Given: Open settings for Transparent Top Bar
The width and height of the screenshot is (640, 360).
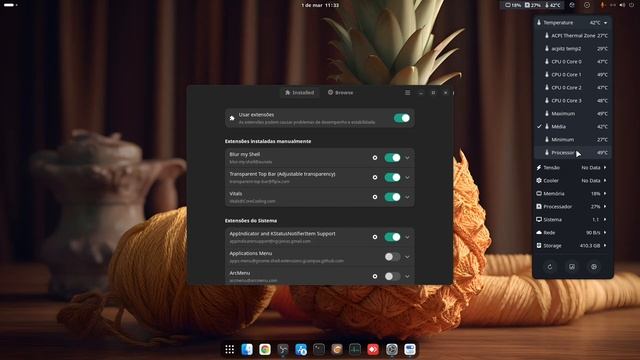Looking at the screenshot, I should pyautogui.click(x=375, y=177).
